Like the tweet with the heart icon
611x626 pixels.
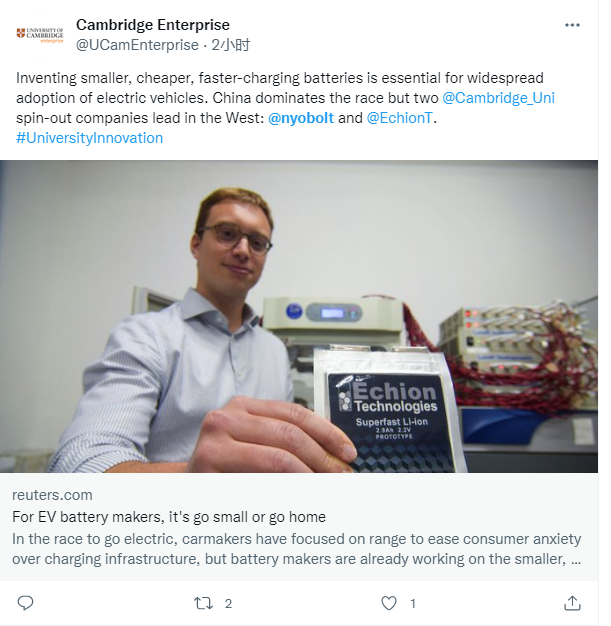click(x=389, y=603)
